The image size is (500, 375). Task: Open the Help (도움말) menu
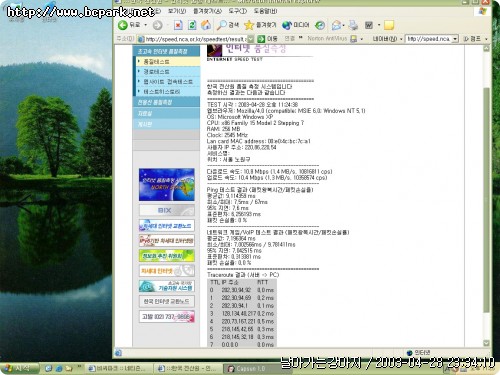click(x=265, y=11)
